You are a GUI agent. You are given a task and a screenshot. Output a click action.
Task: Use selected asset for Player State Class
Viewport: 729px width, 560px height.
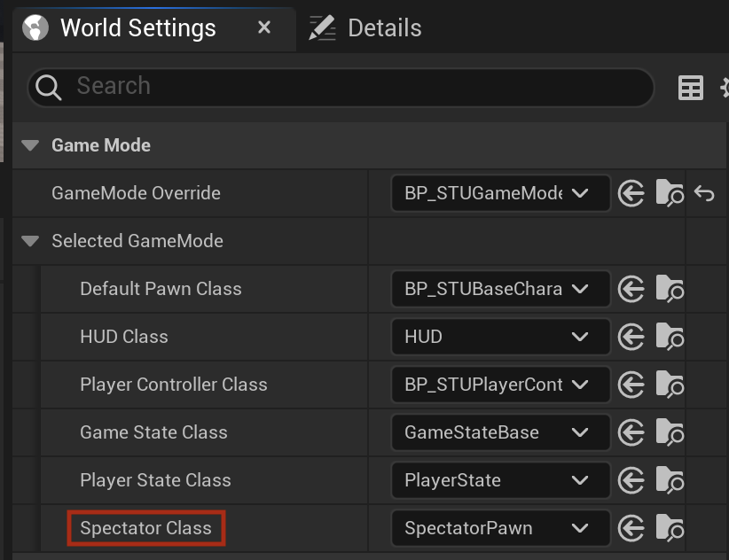631,480
